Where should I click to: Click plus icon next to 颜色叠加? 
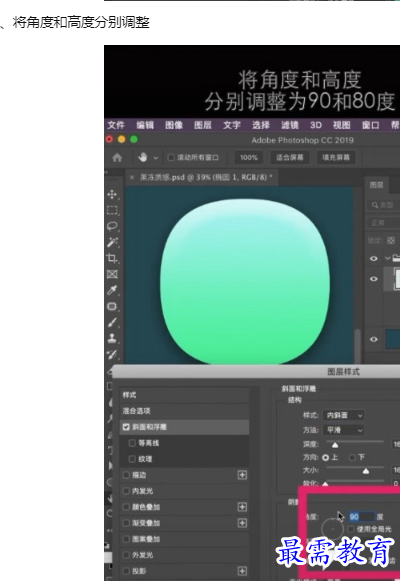click(x=242, y=507)
